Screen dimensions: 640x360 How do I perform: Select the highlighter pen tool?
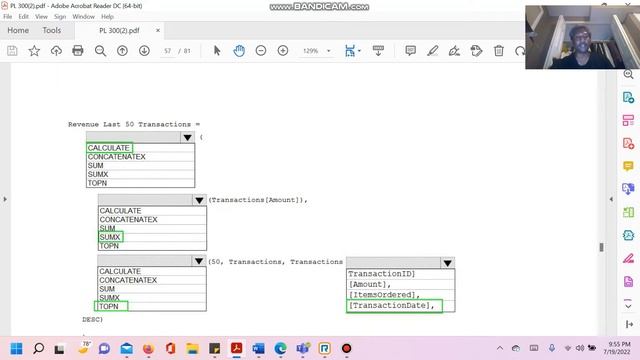(x=432, y=51)
